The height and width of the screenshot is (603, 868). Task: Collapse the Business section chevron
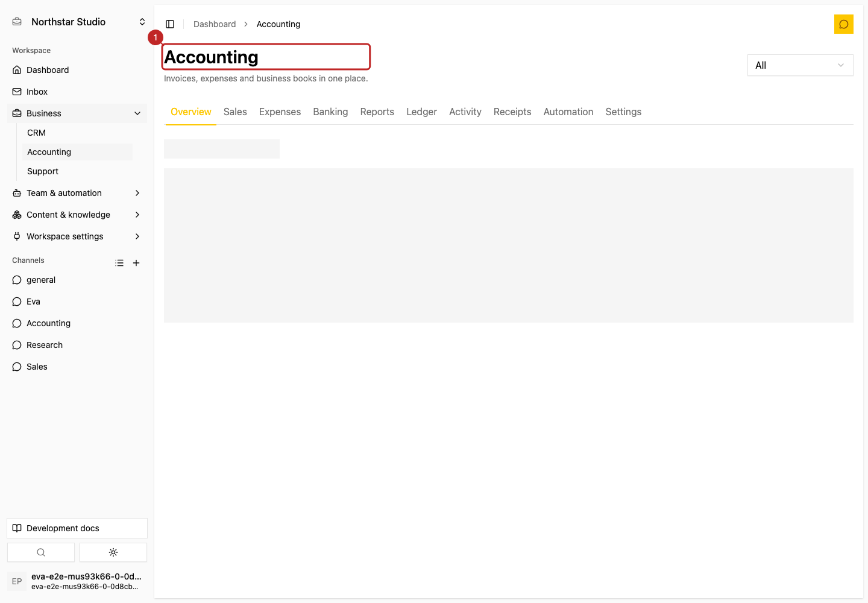[x=137, y=113]
